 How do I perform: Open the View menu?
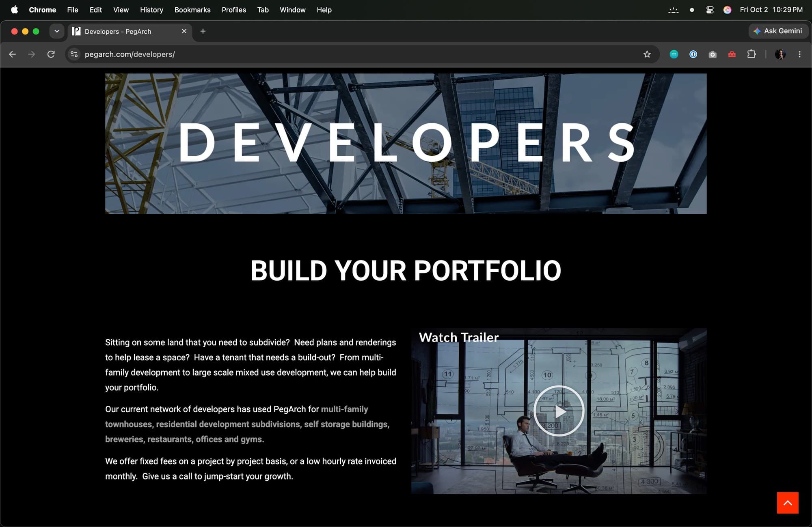tap(121, 10)
